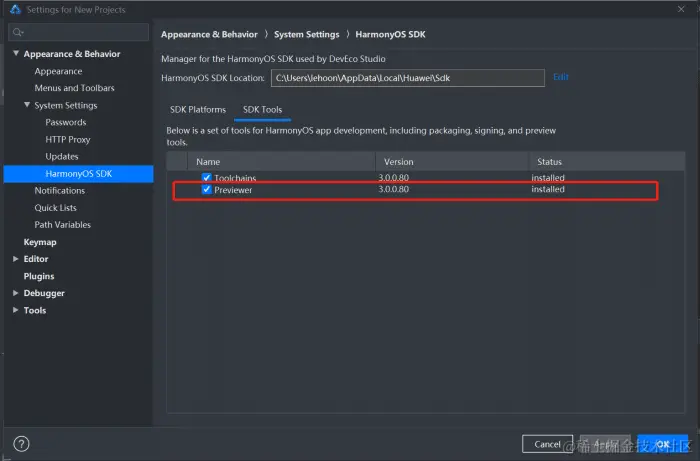The width and height of the screenshot is (700, 461).
Task: Open Notifications settings
Action: (60, 191)
